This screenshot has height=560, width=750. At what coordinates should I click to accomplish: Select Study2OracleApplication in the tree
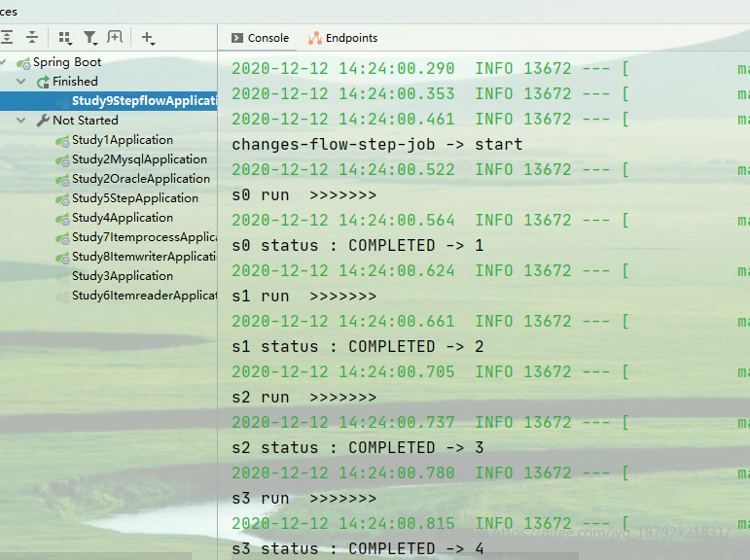141,178
